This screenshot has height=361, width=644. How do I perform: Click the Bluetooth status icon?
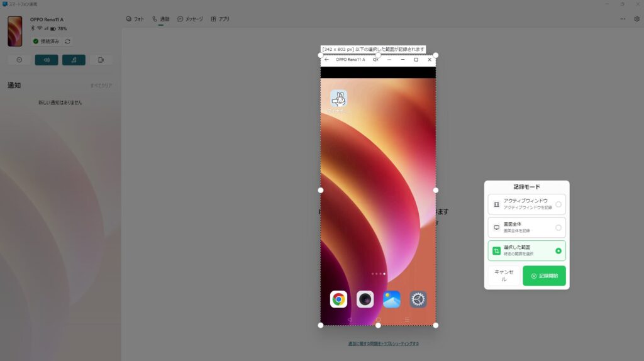[x=33, y=28]
